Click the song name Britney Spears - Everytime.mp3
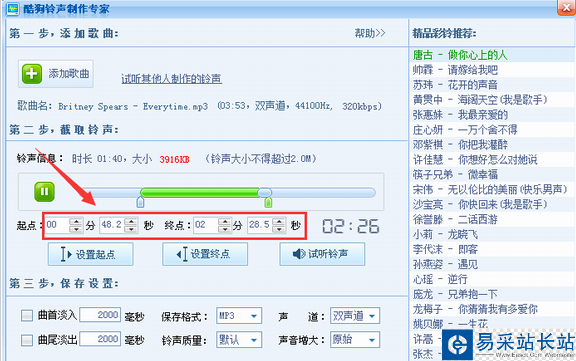Image resolution: width=576 pixels, height=361 pixels. point(133,107)
